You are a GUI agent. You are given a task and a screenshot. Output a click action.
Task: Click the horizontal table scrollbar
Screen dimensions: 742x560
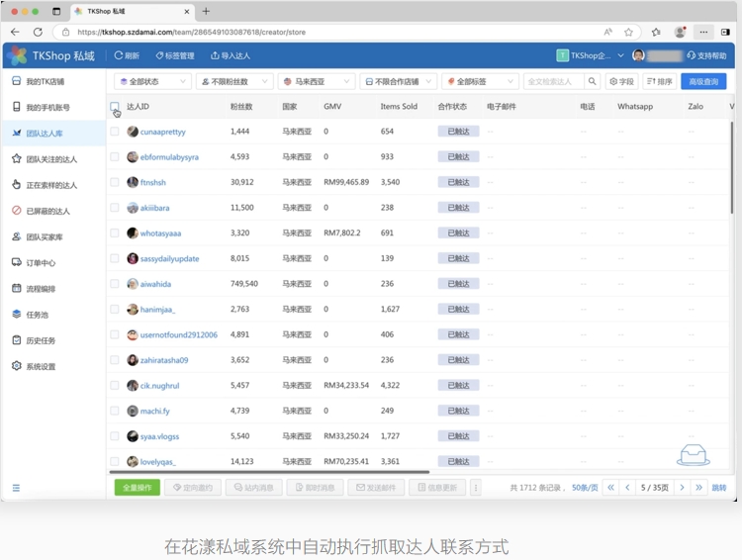pyautogui.click(x=269, y=472)
